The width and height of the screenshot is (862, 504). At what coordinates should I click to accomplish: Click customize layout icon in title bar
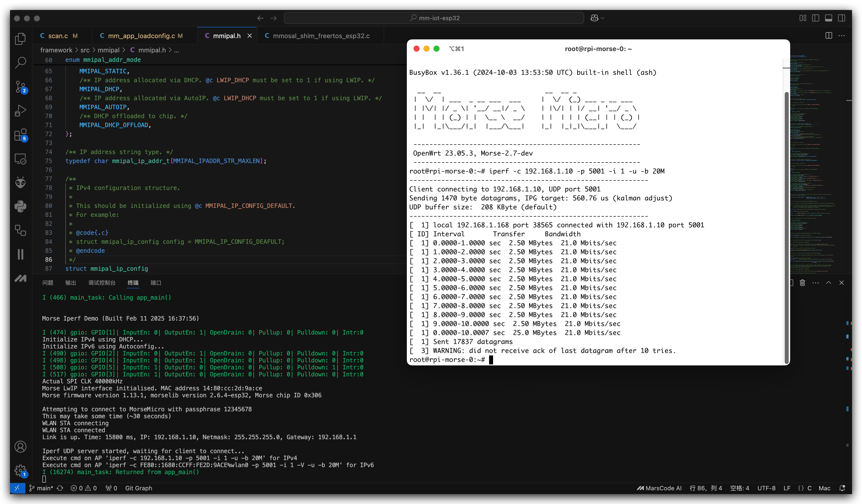[803, 18]
